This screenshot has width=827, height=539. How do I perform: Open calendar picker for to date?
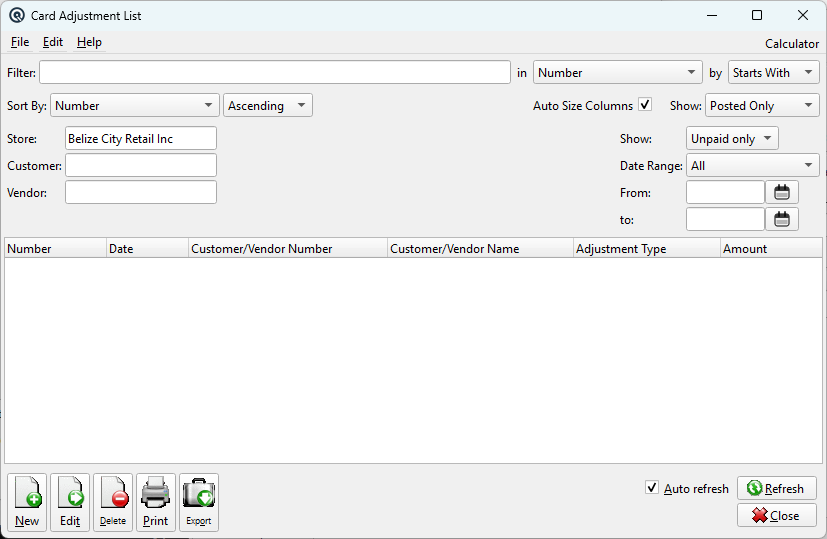tap(782, 219)
